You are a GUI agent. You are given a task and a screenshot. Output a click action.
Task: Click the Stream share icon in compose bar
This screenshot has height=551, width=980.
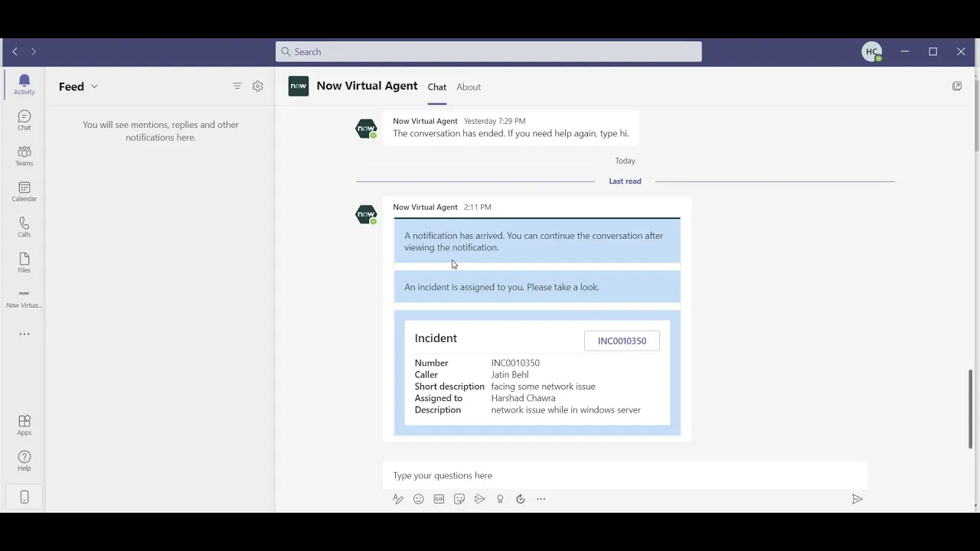[479, 499]
